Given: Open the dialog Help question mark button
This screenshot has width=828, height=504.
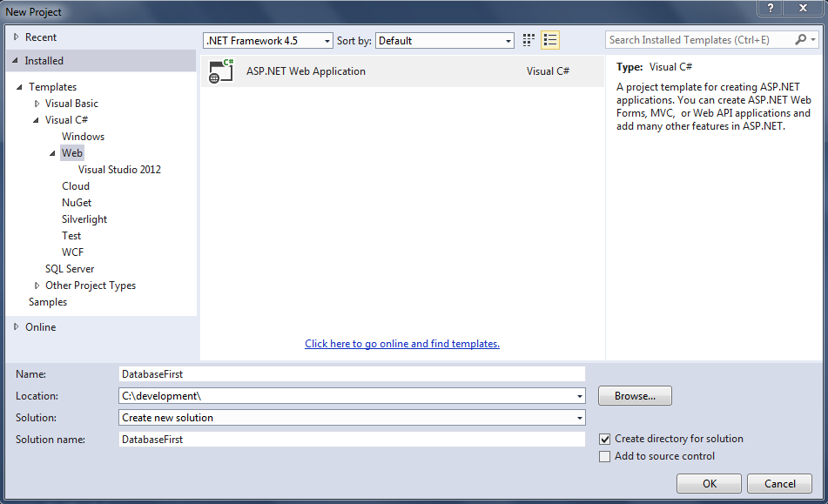Looking at the screenshot, I should pyautogui.click(x=771, y=8).
